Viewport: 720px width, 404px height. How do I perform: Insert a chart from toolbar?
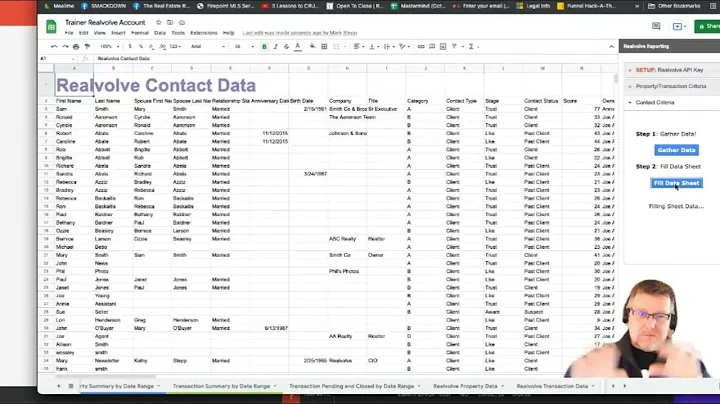[x=443, y=46]
